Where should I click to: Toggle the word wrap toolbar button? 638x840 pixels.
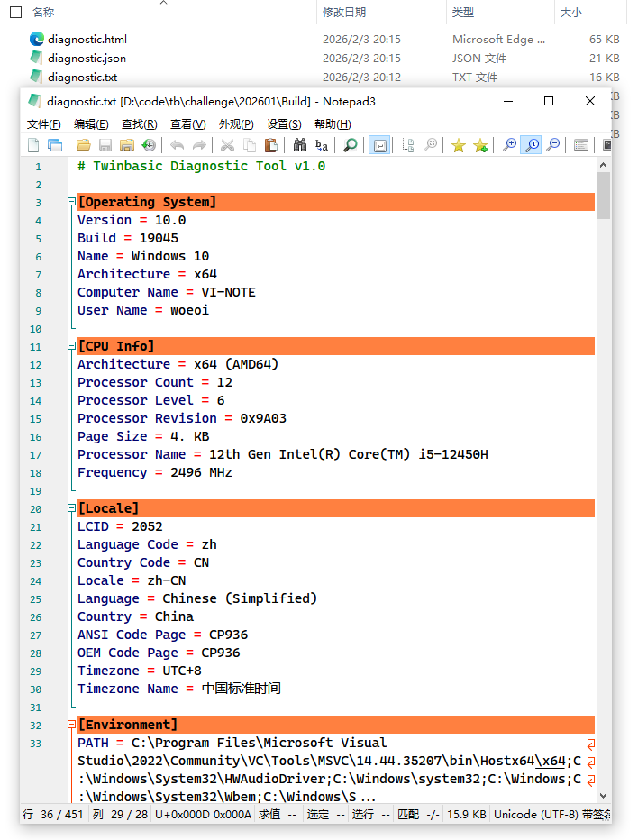pos(379,145)
